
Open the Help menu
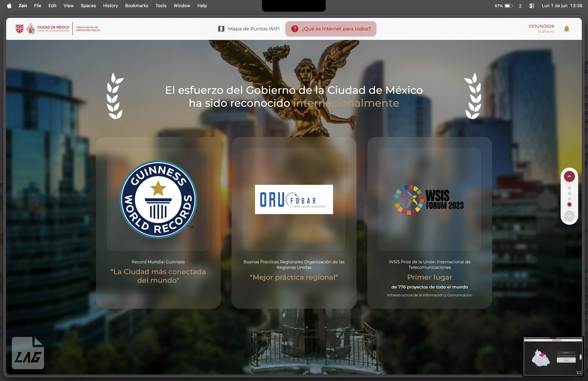[x=202, y=6]
